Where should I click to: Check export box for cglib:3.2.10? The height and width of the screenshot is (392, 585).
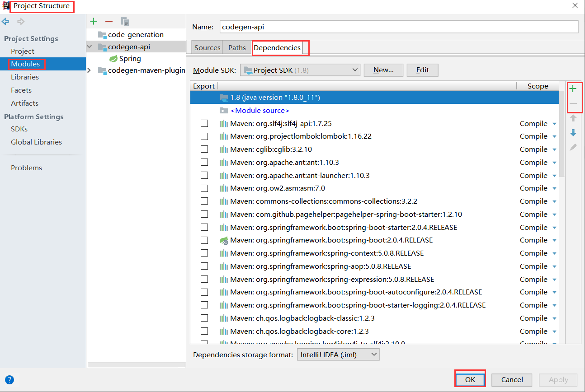pyautogui.click(x=204, y=149)
